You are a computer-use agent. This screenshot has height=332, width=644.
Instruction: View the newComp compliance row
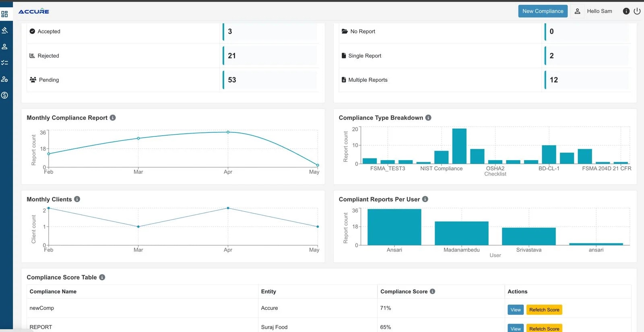[x=516, y=310]
